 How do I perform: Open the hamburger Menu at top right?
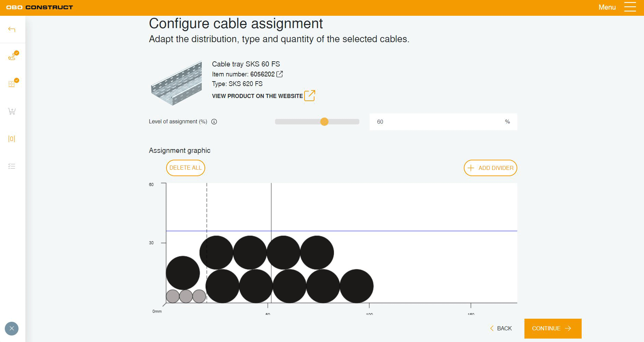(x=630, y=7)
